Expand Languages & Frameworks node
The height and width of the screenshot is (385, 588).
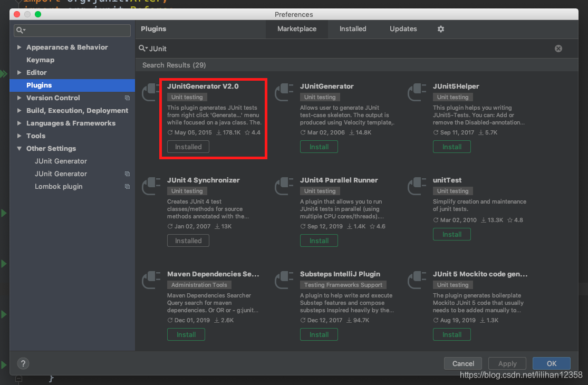[x=19, y=123]
